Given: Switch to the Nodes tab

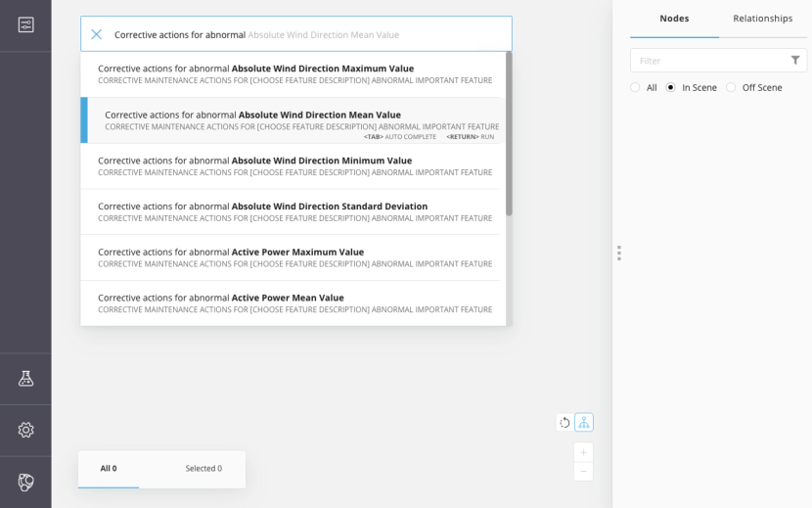Looking at the screenshot, I should pos(674,19).
